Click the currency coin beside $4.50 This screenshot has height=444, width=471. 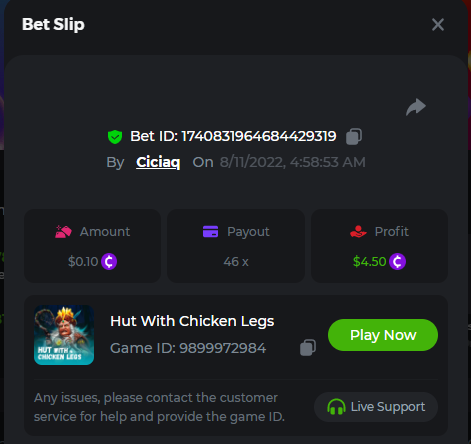pos(397,262)
